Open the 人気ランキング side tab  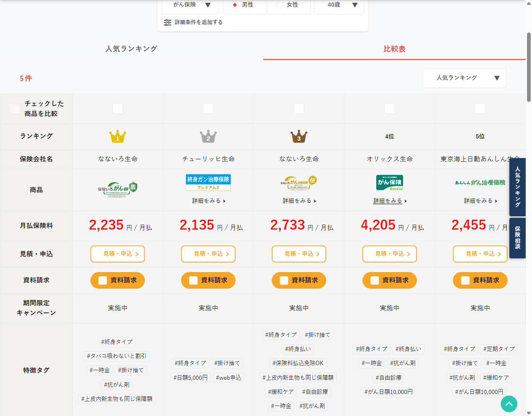(517, 187)
